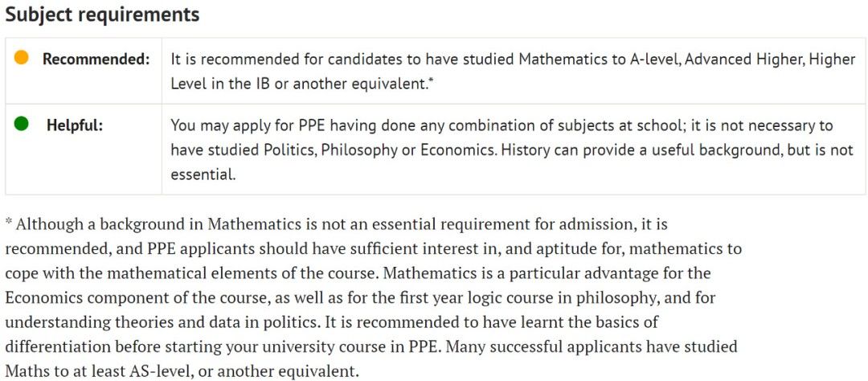The height and width of the screenshot is (381, 868).
Task: Click 'Maths to at least AS-level' text
Action: click(98, 371)
